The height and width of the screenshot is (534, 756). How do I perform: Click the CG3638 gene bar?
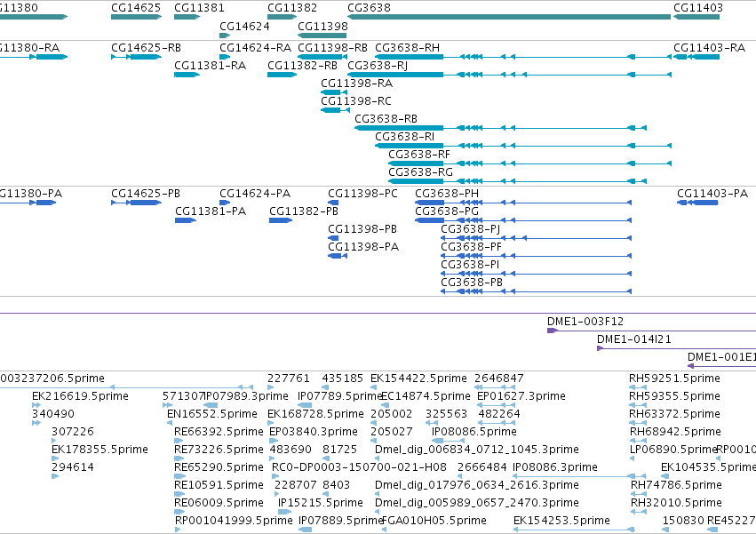(509, 17)
